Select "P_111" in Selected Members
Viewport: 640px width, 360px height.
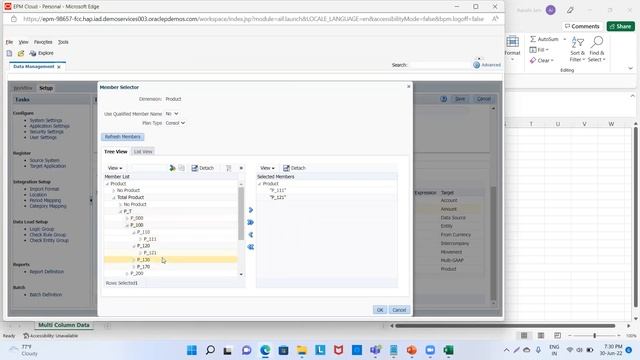pyautogui.click(x=278, y=191)
